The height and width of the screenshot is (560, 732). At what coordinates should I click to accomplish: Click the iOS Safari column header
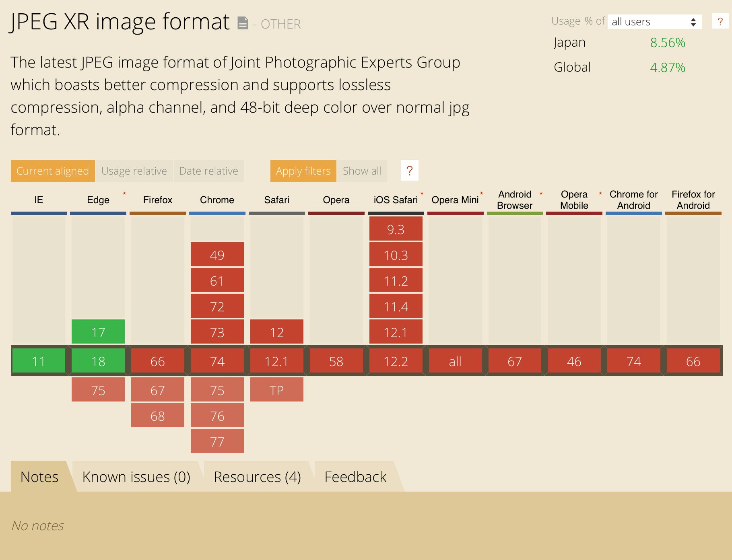(x=396, y=200)
